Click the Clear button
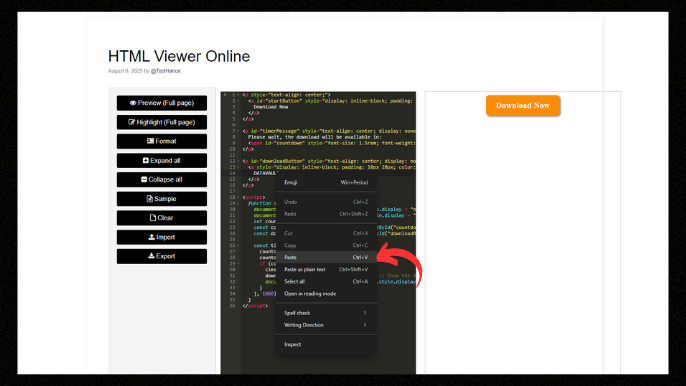This screenshot has height=386, width=686. click(161, 218)
